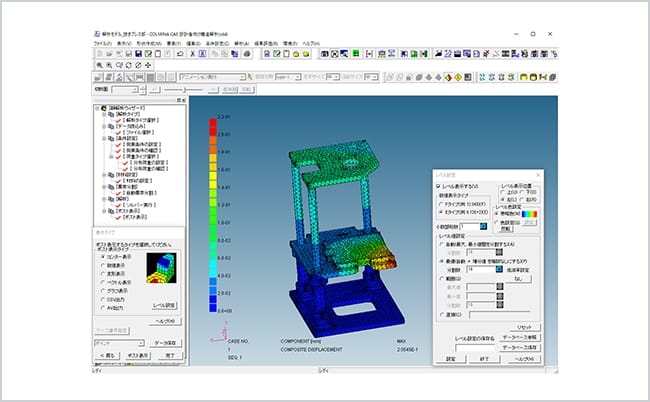Click the calculator icon beside the active 分割数 field
Image resolution: width=650 pixels, height=402 pixels.
(500, 269)
